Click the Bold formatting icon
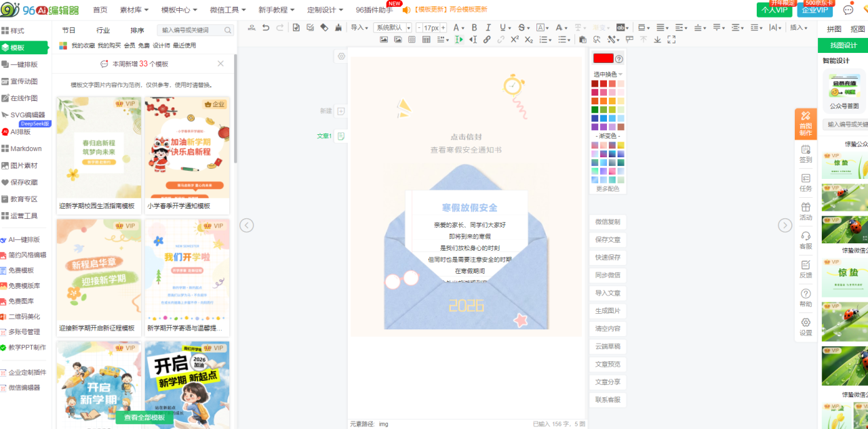Viewport: 868px width, 429px height. (474, 28)
